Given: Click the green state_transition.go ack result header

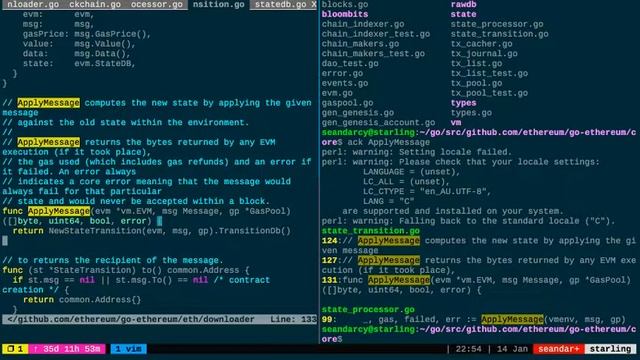Looking at the screenshot, I should tap(371, 231).
